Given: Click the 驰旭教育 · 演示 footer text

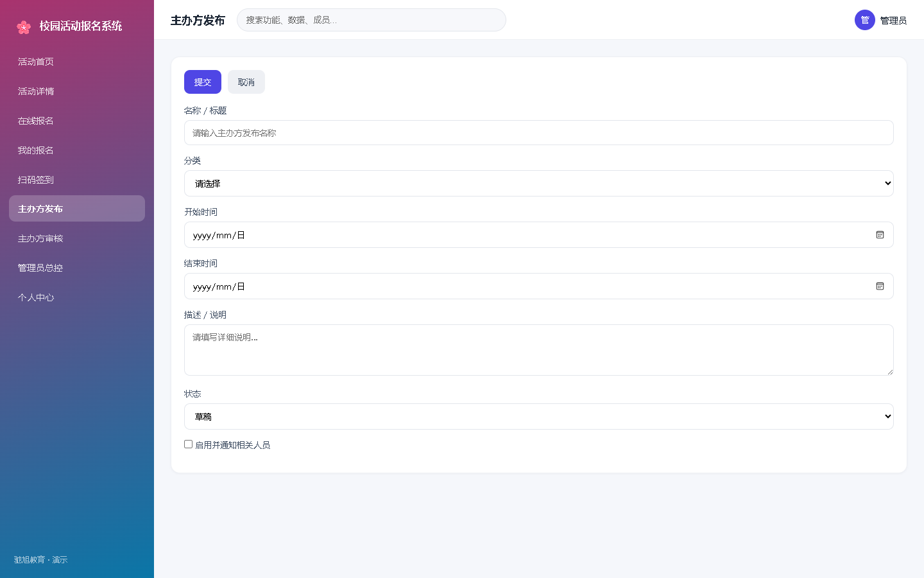Looking at the screenshot, I should coord(40,560).
